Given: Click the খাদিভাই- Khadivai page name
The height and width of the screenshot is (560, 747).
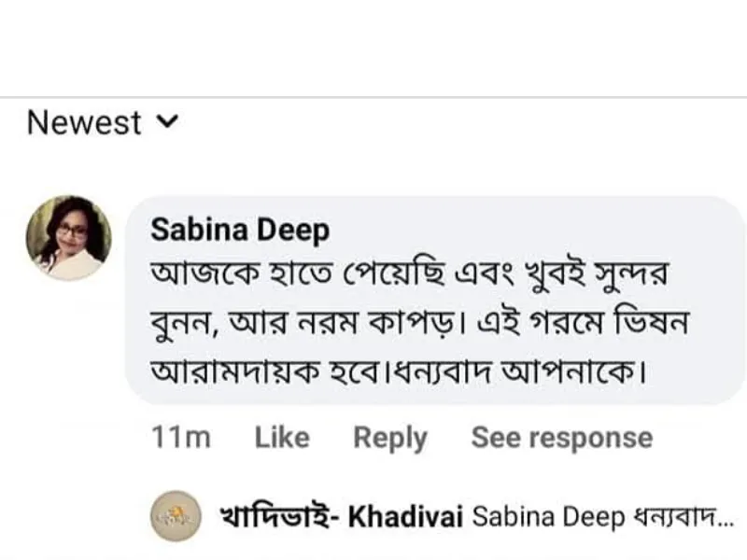Looking at the screenshot, I should (343, 511).
